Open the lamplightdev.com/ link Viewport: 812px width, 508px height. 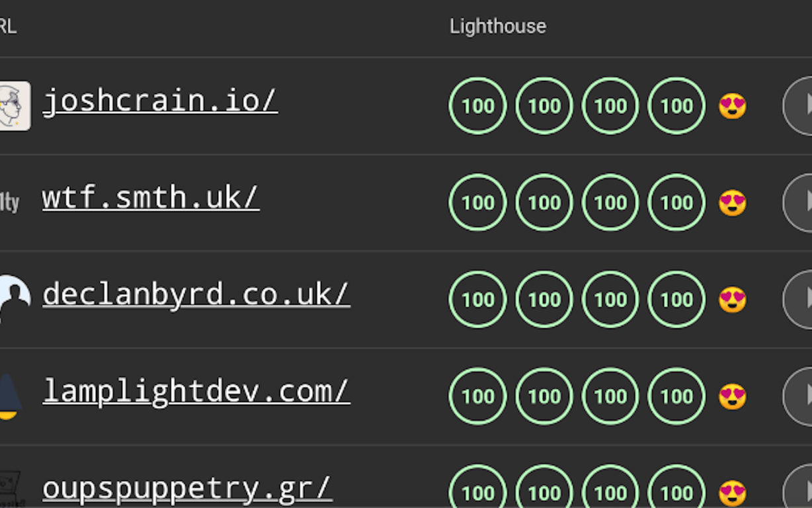coord(196,392)
